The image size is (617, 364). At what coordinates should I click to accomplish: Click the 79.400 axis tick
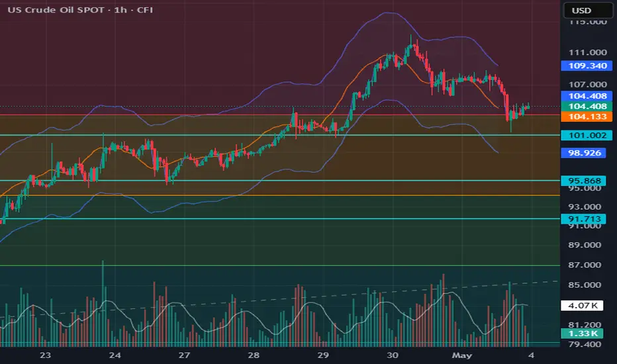pyautogui.click(x=585, y=344)
